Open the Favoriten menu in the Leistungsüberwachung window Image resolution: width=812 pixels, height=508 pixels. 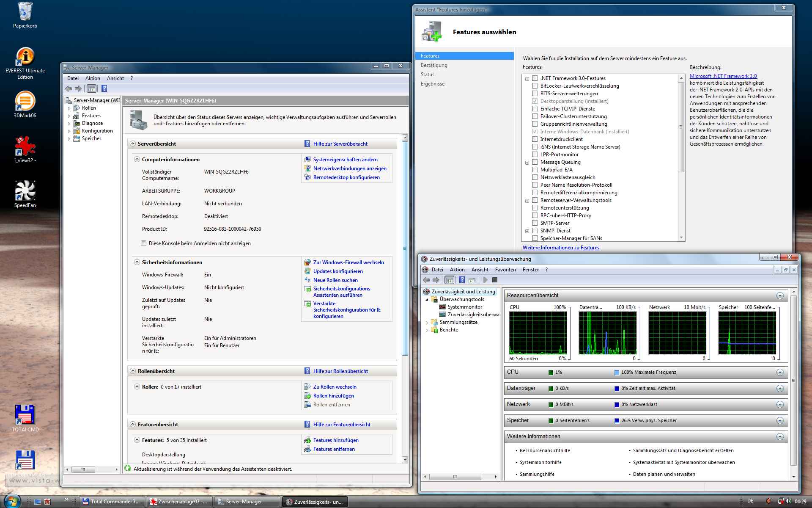coord(505,270)
